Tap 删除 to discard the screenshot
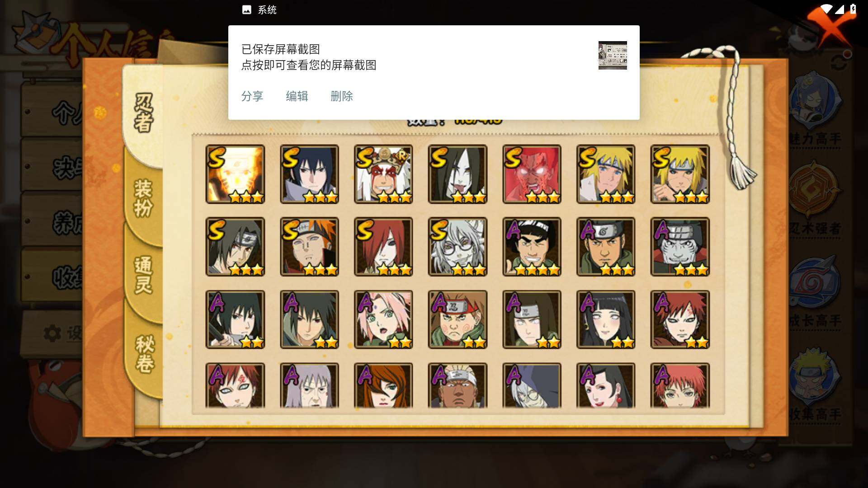This screenshot has height=488, width=868. [x=342, y=96]
